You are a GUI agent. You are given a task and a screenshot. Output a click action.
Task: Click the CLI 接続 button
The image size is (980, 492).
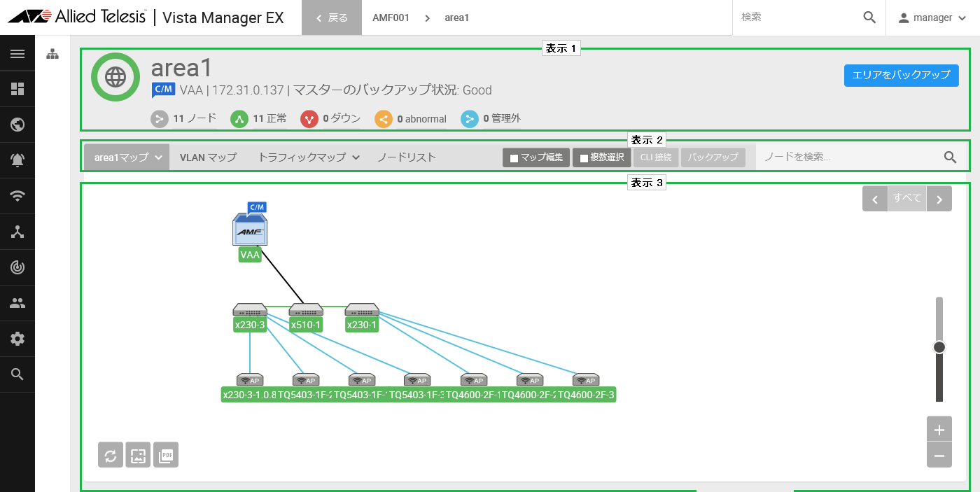[656, 157]
